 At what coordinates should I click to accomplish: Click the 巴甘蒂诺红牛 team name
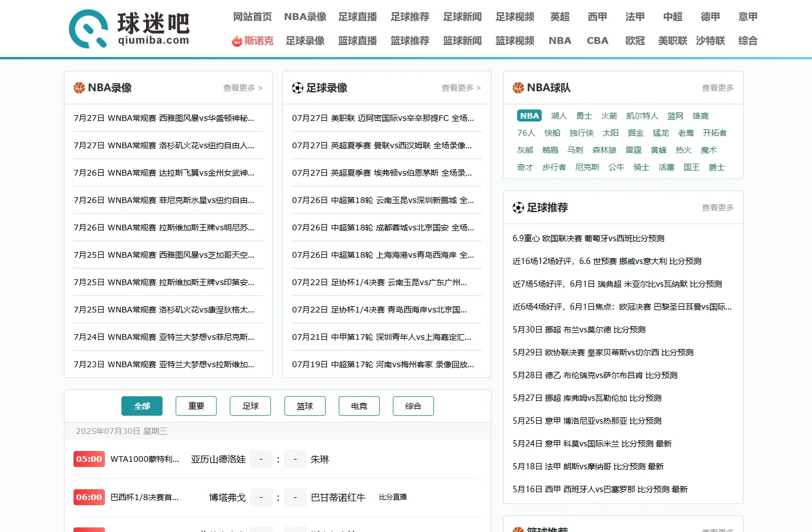pos(338,497)
